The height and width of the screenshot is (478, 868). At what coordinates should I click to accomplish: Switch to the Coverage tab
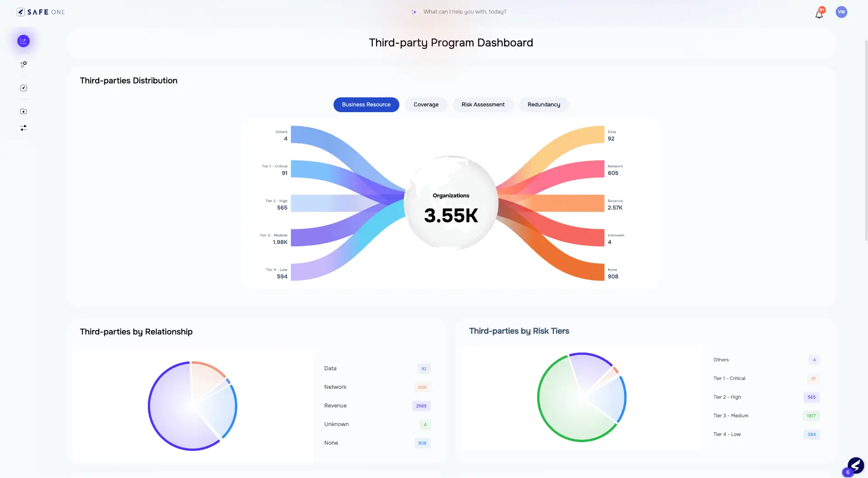pyautogui.click(x=426, y=104)
